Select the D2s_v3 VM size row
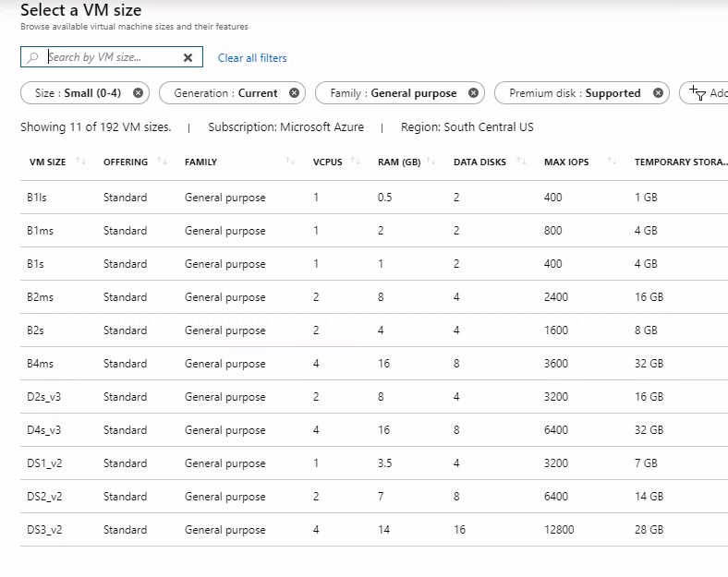The width and height of the screenshot is (728, 577). click(374, 397)
